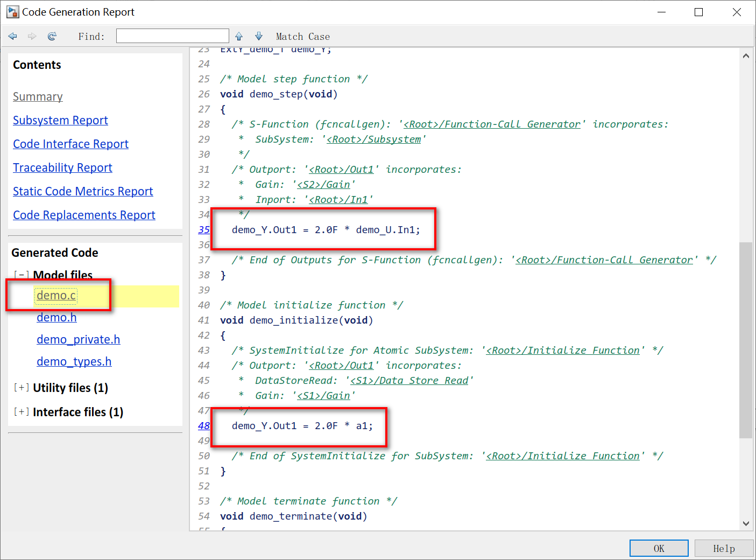756x560 pixels.
Task: Follow <Root>/Initialize Function link on line 50
Action: 563,456
